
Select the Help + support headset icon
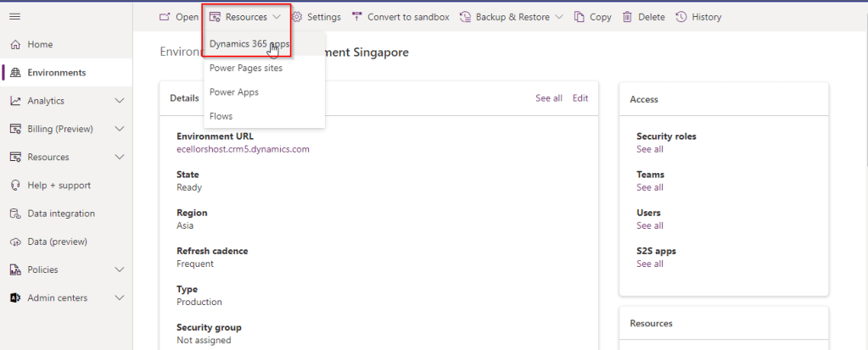[15, 185]
